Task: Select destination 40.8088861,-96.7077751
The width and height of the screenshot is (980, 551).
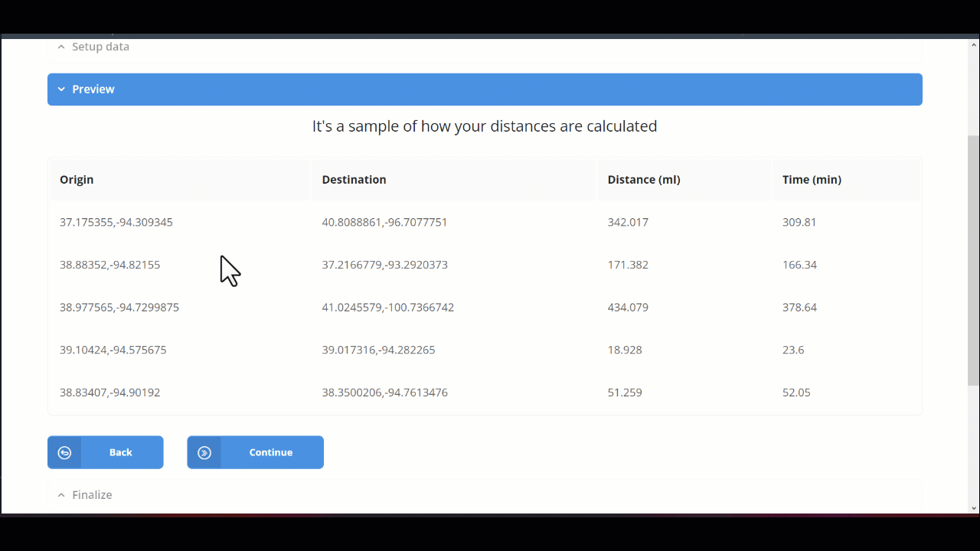Action: pos(384,223)
